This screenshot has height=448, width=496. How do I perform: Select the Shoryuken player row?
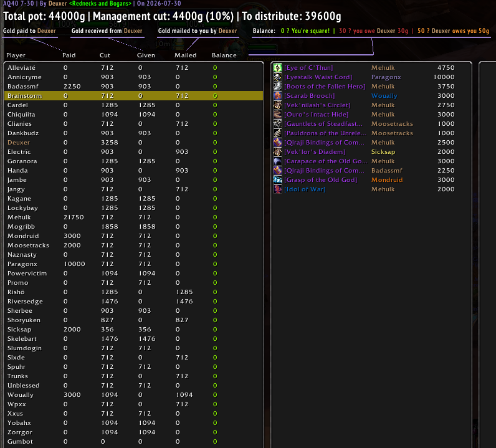click(x=133, y=320)
